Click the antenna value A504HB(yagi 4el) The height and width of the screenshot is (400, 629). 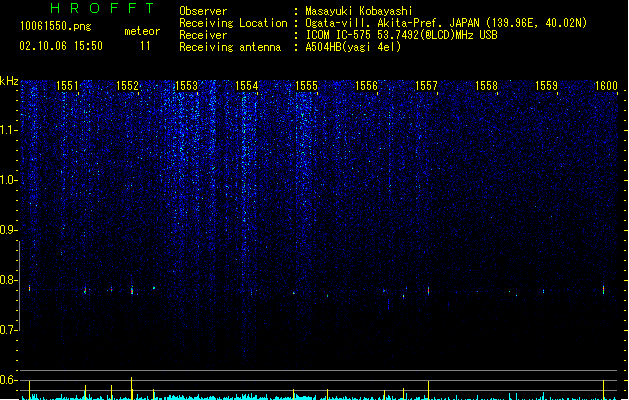click(x=353, y=47)
